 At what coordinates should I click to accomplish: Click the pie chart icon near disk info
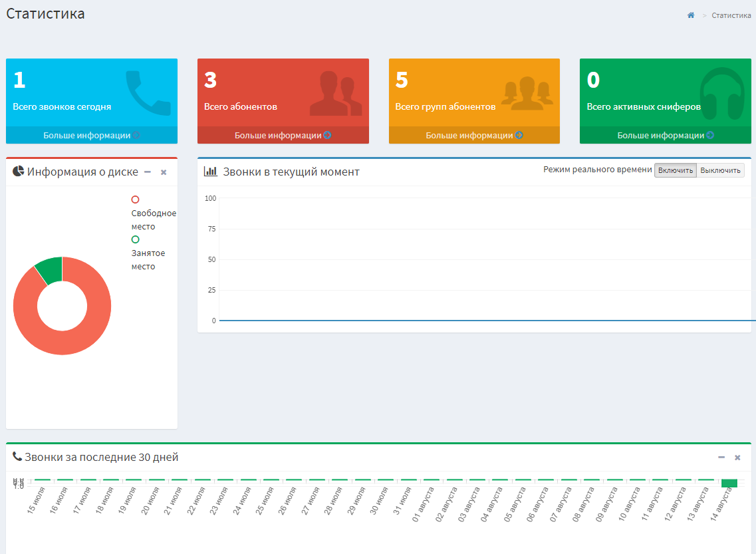[x=19, y=172]
